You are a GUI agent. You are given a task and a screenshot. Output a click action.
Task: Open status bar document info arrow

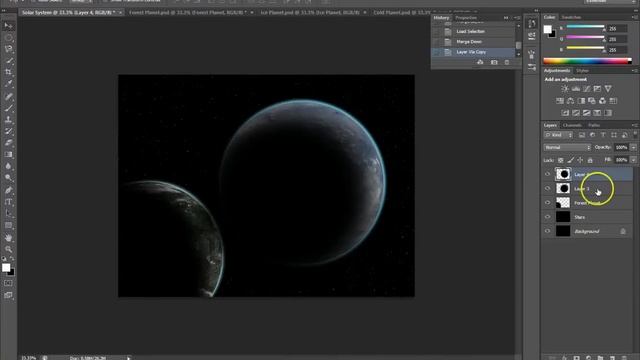(129, 358)
